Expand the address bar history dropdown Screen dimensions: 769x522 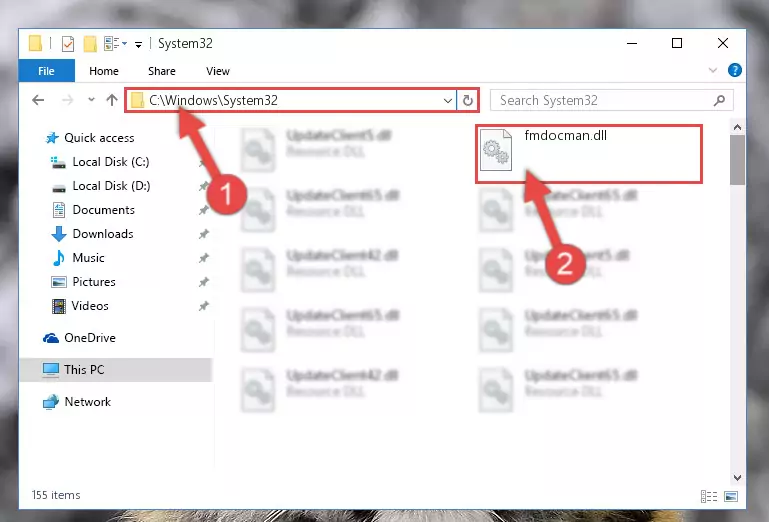coord(447,101)
